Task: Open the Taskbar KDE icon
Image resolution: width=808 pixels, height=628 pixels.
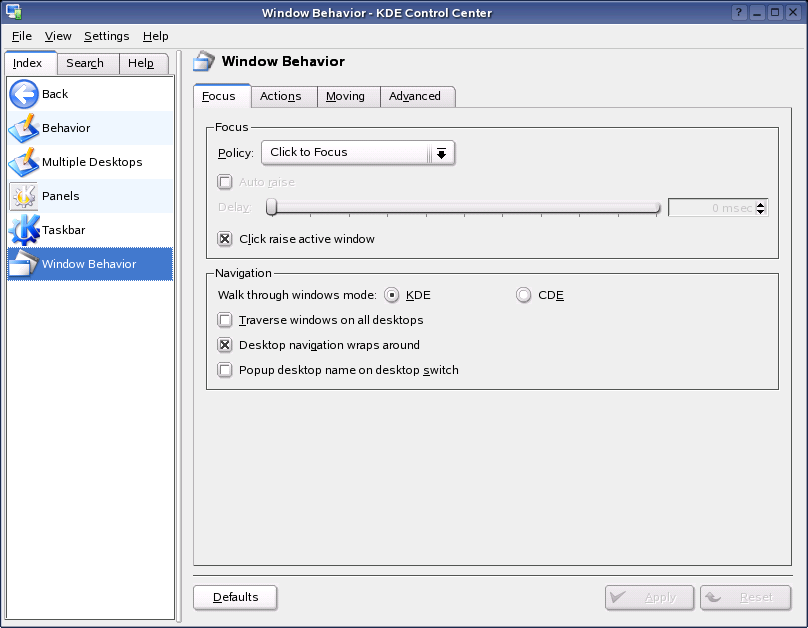Action: [x=24, y=230]
